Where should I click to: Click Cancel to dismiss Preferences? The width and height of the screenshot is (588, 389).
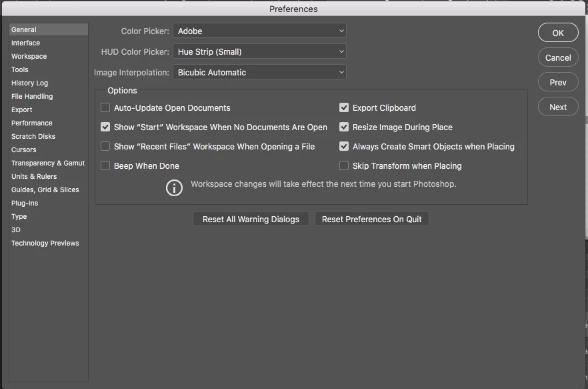(x=558, y=57)
